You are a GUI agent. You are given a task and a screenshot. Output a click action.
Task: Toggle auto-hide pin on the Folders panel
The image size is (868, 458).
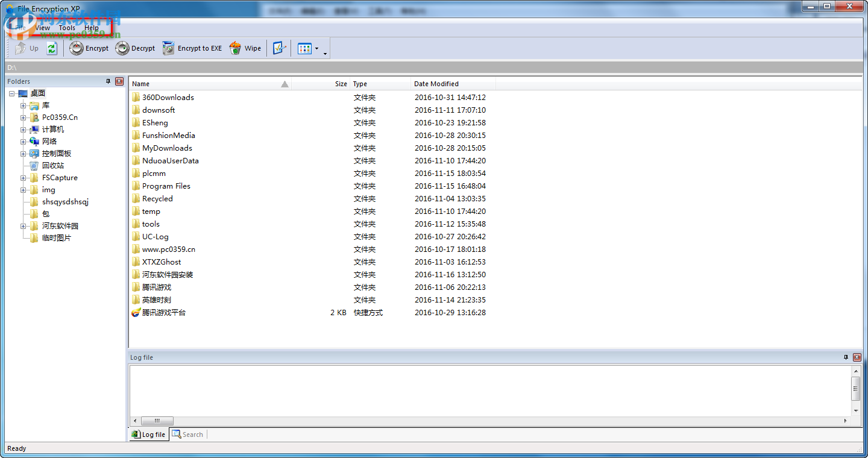[x=108, y=81]
